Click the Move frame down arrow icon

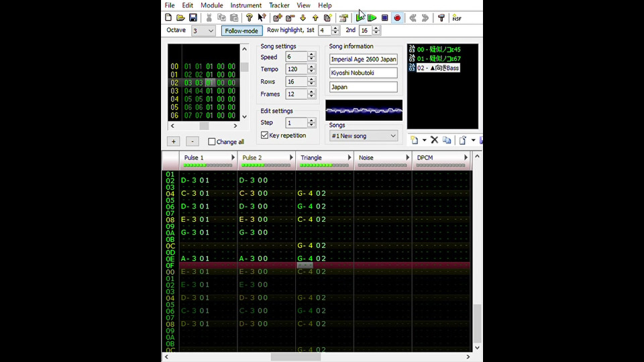(303, 18)
